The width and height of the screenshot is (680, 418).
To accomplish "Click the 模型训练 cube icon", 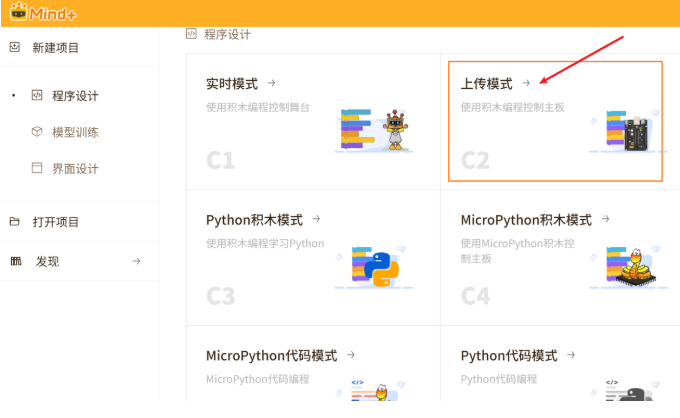I will pyautogui.click(x=37, y=131).
